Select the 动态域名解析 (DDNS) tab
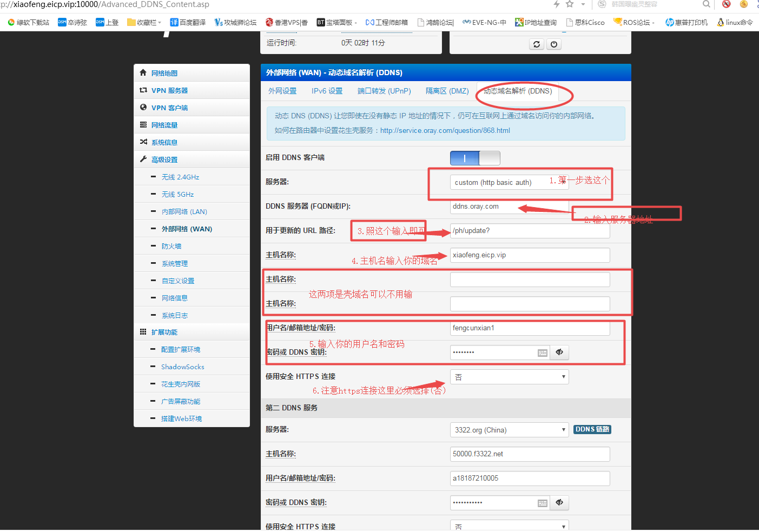759x532 pixels. coord(518,91)
